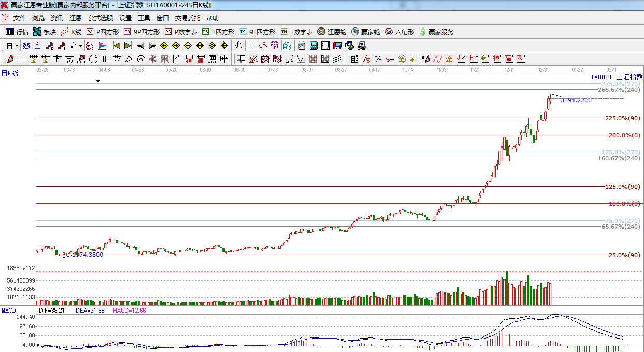
Task: Expand the 日 period dropdown arrow
Action: point(17,46)
